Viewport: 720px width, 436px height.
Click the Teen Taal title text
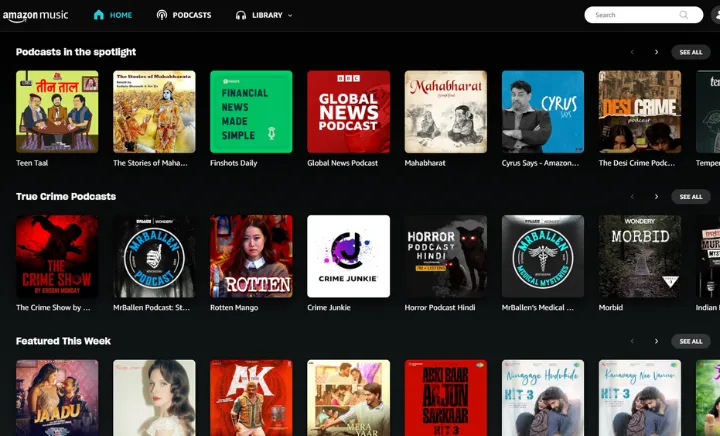coord(32,163)
